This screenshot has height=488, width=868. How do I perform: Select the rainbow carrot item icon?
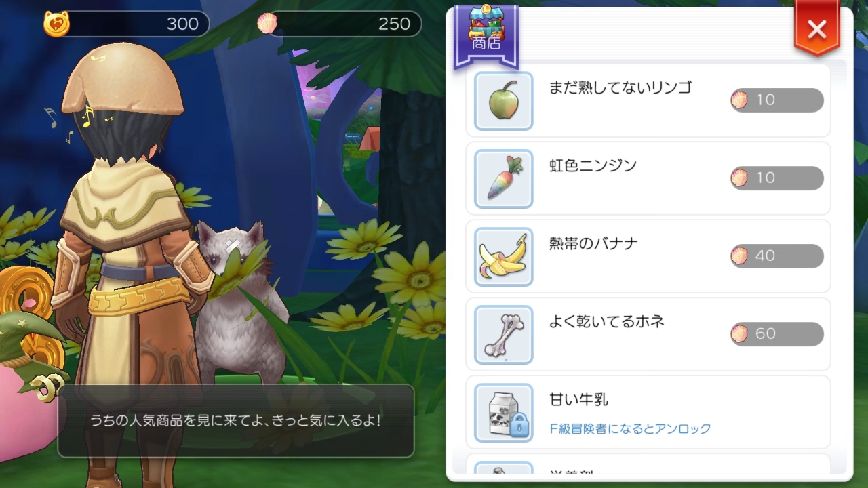[503, 178]
